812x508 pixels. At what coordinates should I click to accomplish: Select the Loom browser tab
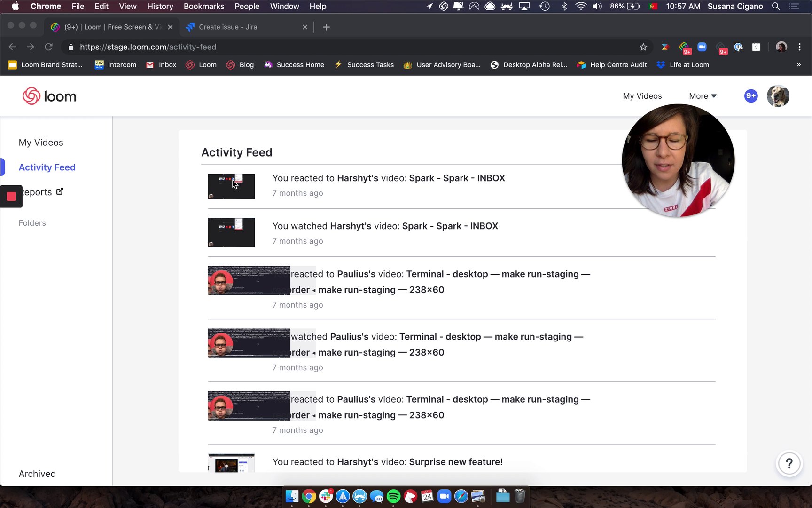pos(111,27)
